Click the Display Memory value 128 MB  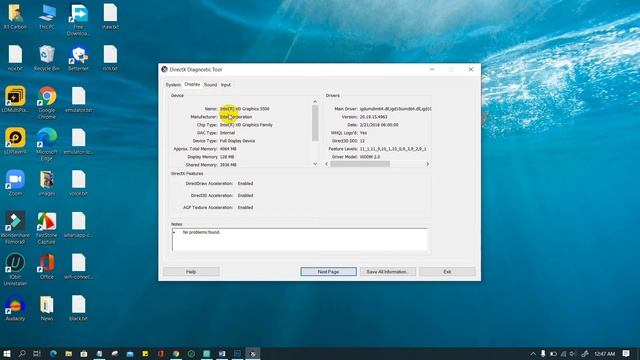pos(227,157)
